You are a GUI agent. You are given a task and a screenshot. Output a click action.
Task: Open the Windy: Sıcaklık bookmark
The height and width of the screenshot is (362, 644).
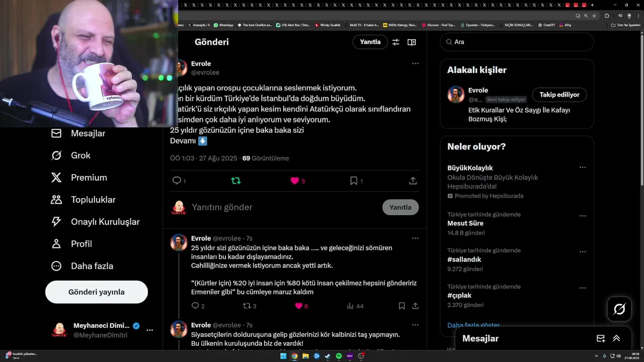328,25
